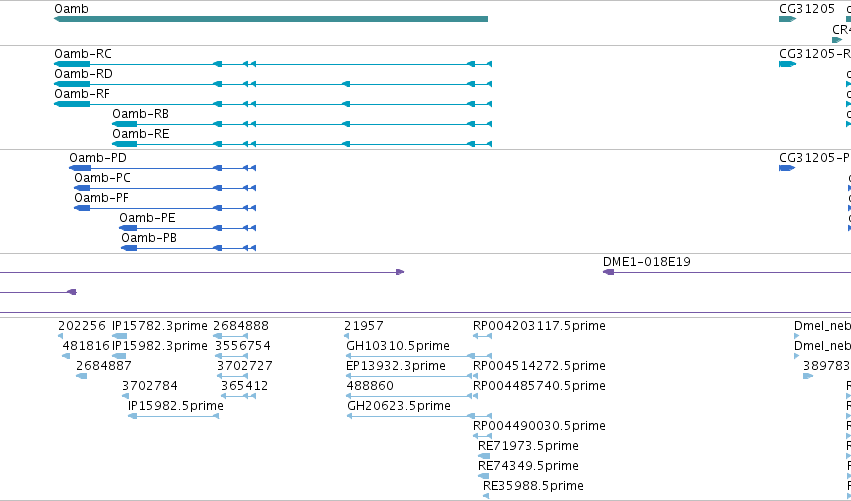
Task: Select feature 389783 on the right
Action: (808, 376)
